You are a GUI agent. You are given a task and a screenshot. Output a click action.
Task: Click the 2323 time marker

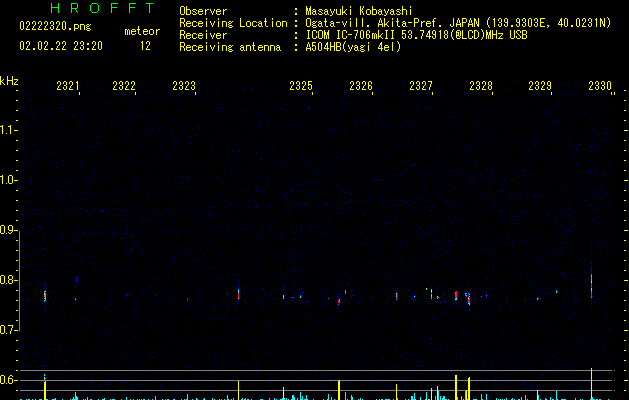tap(184, 86)
